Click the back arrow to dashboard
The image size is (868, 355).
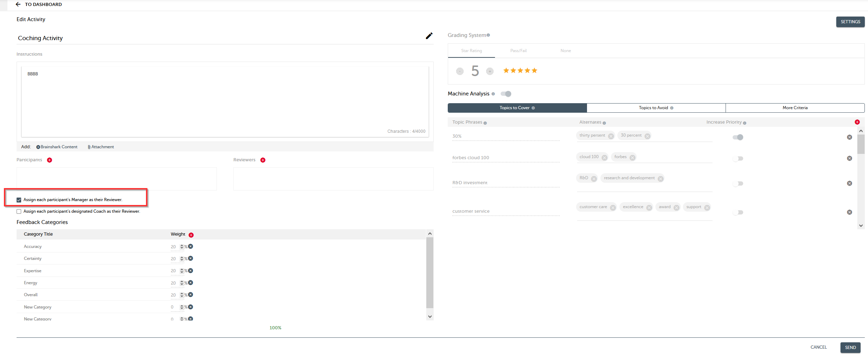(18, 4)
